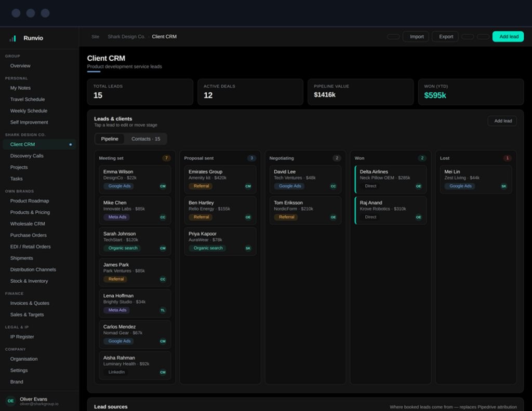
Task: Open Settings in the sidebar
Action: pyautogui.click(x=39, y=371)
